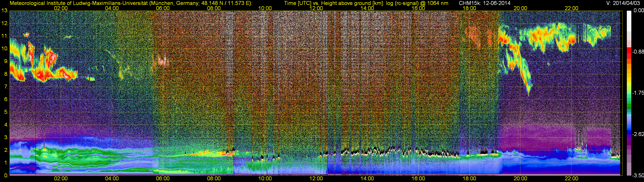Image resolution: width=644 pixels, height=182 pixels.
Task: Pick the 08:00 label on the top time axis
Action: coord(214,8)
